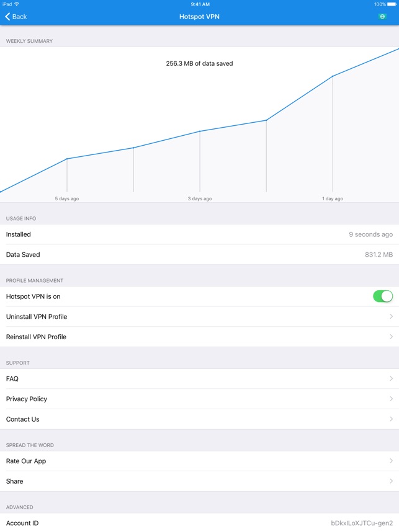Tap the 'Hotspot VPN is on' label
The image size is (399, 532).
point(34,296)
